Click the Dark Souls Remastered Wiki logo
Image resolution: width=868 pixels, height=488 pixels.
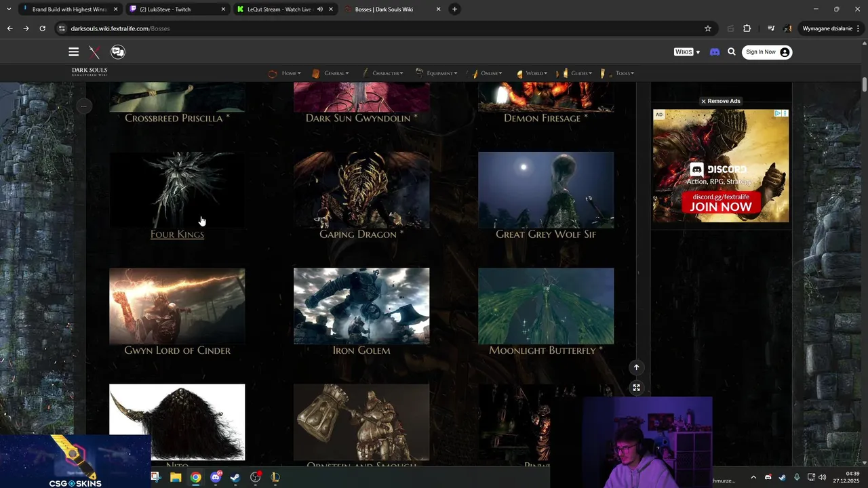pos(90,72)
